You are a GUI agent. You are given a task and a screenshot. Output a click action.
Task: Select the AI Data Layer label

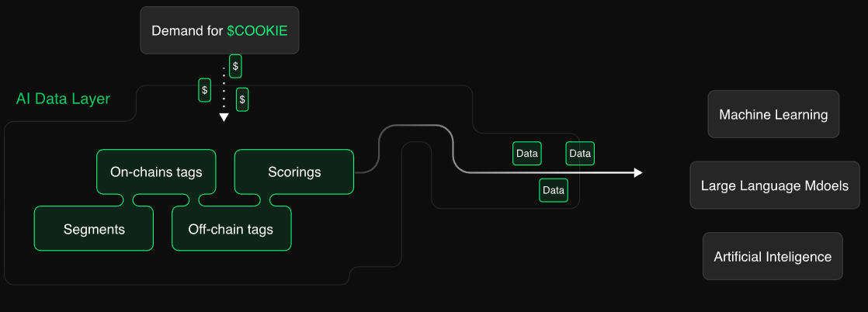coord(63,99)
